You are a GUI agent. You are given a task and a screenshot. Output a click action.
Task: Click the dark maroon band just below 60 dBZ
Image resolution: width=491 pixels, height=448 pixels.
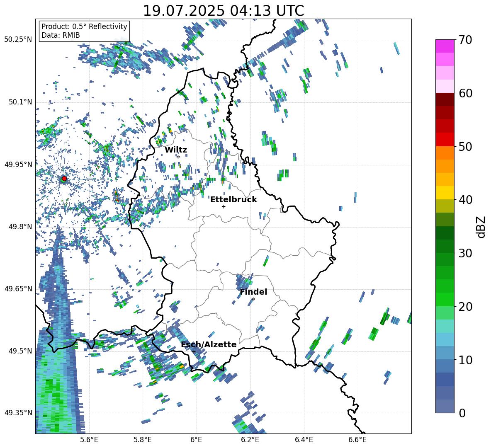[445, 99]
